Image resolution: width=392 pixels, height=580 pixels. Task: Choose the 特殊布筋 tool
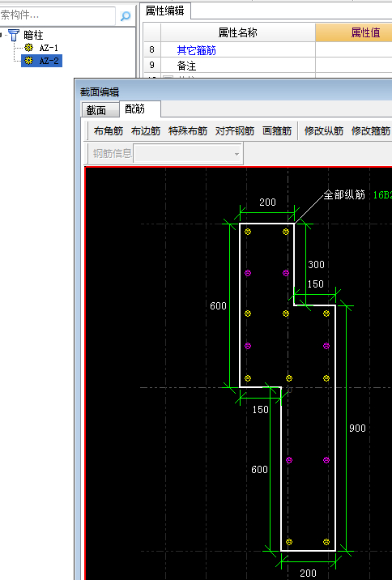188,131
